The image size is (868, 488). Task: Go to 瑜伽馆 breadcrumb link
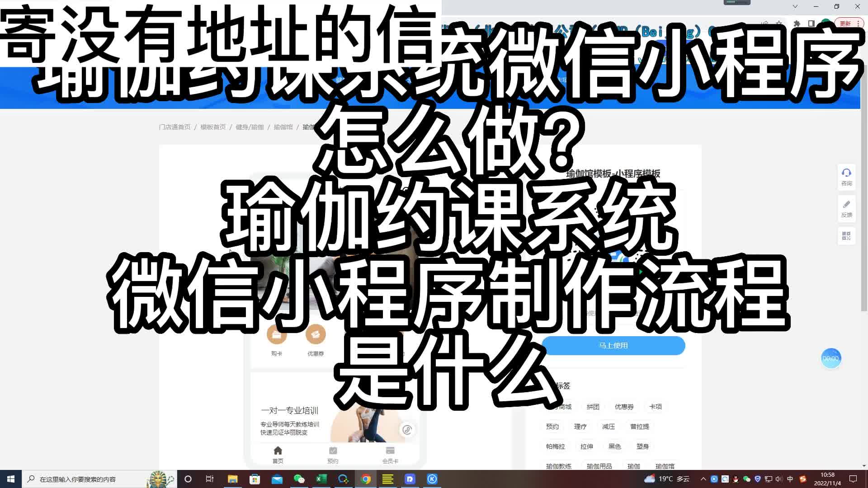tap(283, 127)
